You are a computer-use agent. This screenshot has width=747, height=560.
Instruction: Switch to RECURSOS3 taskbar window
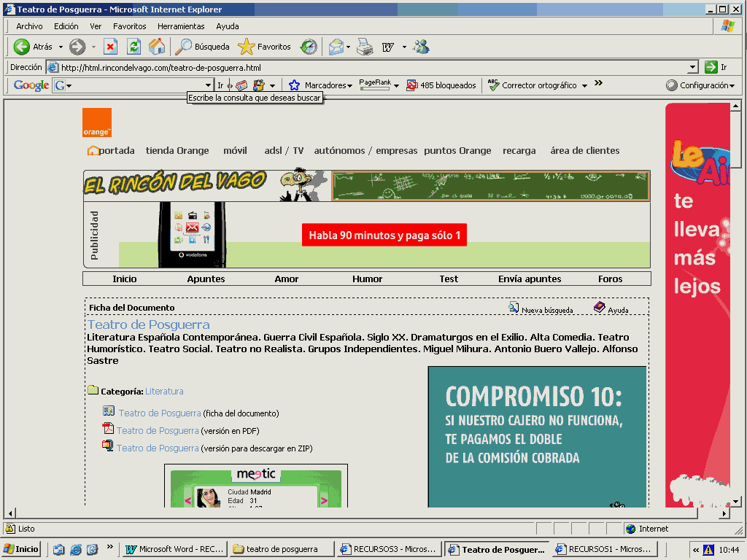click(388, 549)
